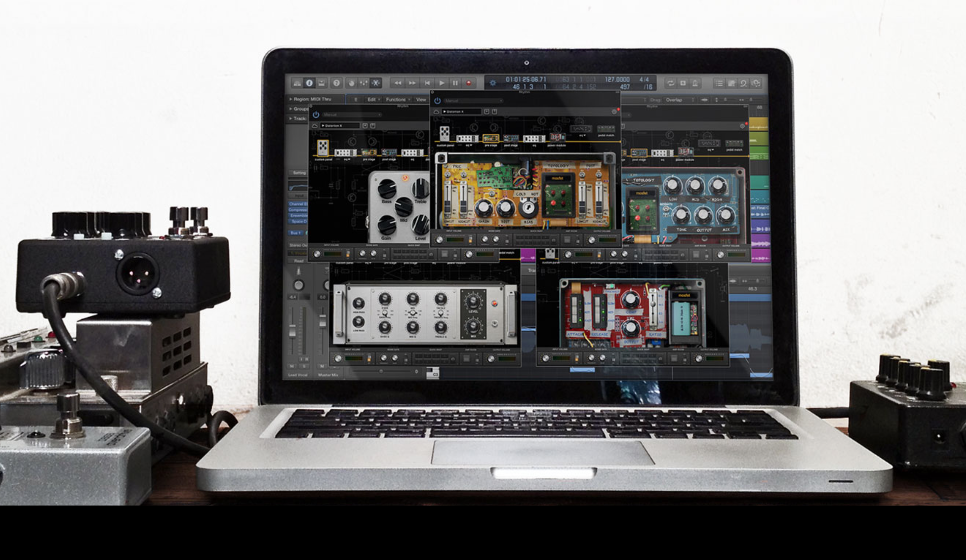The height and width of the screenshot is (560, 966).
Task: Toggle the Inspector 'i' button
Action: coord(309,83)
